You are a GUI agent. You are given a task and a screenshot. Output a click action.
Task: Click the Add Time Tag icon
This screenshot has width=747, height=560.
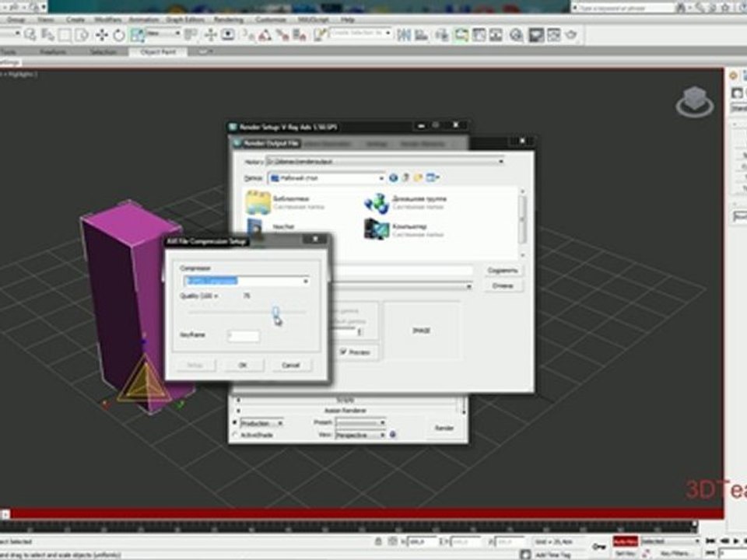525,555
